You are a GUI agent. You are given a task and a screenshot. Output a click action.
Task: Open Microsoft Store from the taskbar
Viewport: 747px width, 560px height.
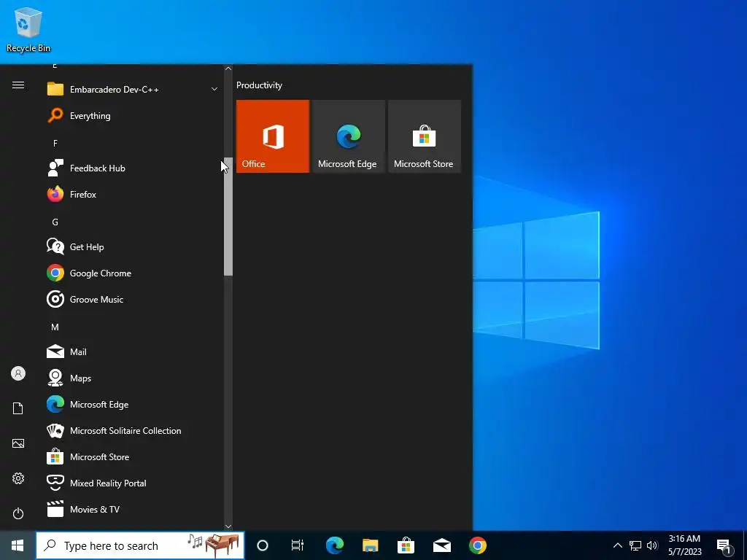tap(406, 545)
